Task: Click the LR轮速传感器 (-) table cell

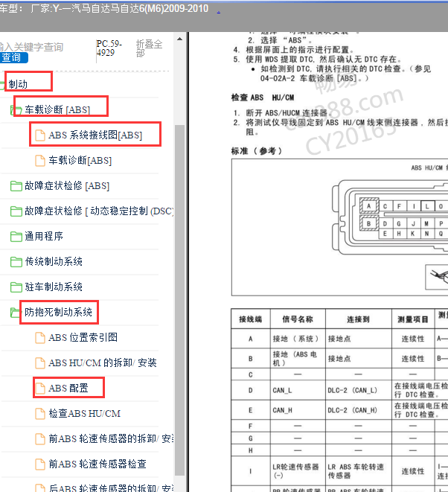Action: pyautogui.click(x=298, y=471)
